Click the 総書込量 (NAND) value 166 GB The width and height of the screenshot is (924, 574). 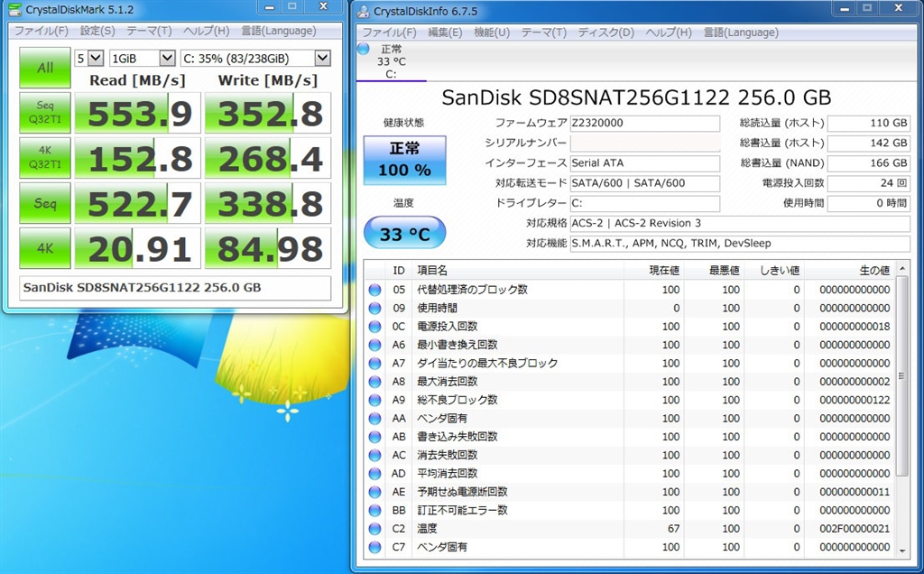pyautogui.click(x=869, y=163)
